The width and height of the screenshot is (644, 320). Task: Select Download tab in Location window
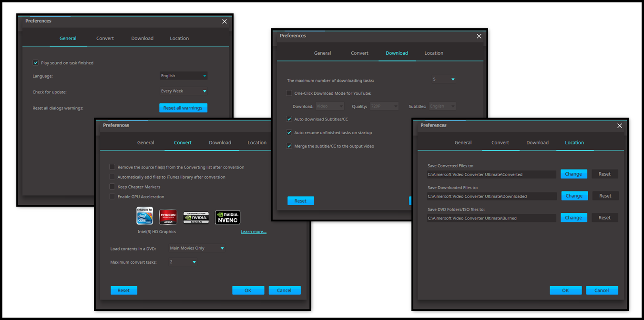tap(538, 143)
